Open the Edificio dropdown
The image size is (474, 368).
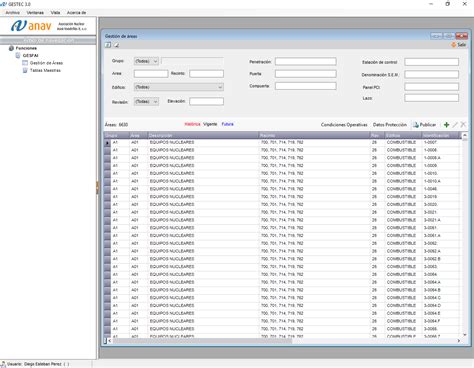[179, 87]
